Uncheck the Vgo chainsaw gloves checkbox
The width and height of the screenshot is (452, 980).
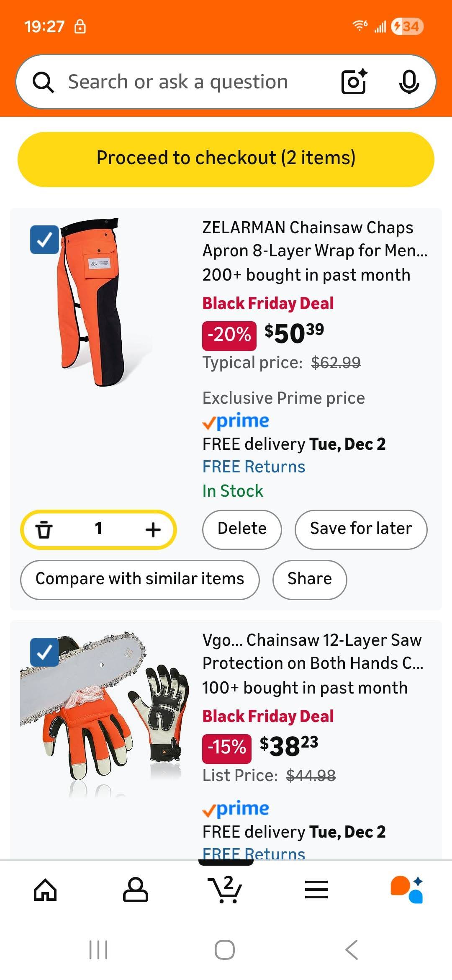44,652
